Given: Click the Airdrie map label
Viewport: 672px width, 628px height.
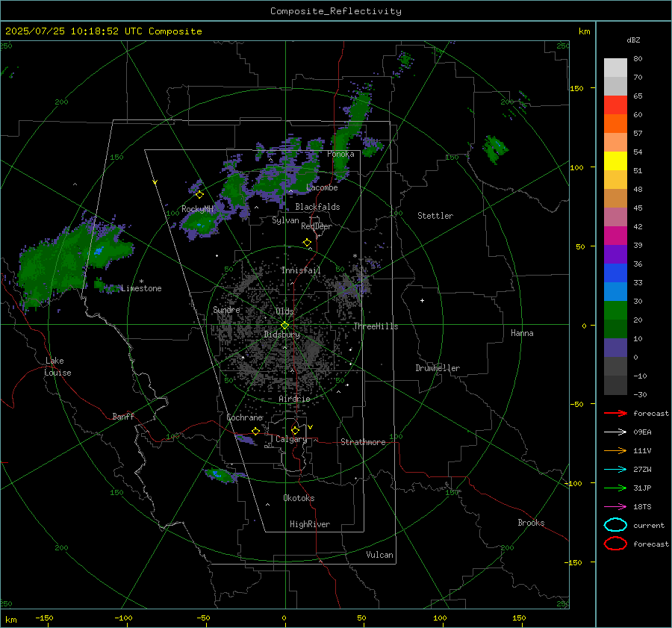Looking at the screenshot, I should coord(294,399).
